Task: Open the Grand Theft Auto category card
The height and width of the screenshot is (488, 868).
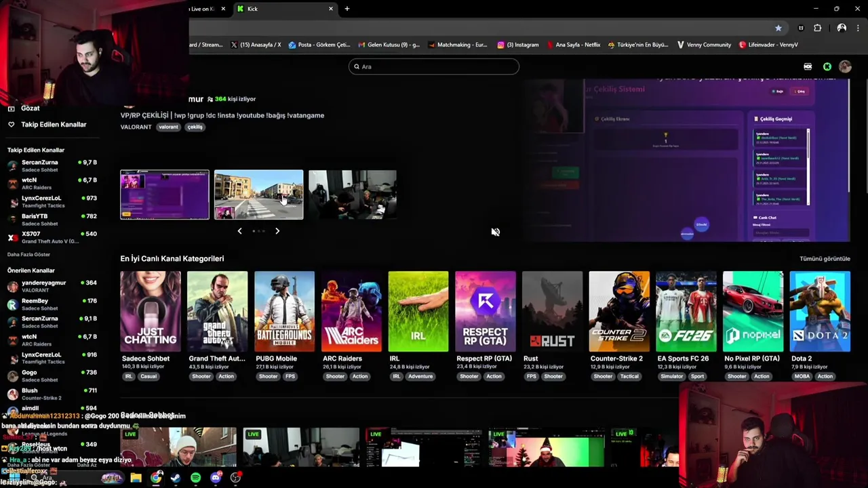Action: click(217, 311)
